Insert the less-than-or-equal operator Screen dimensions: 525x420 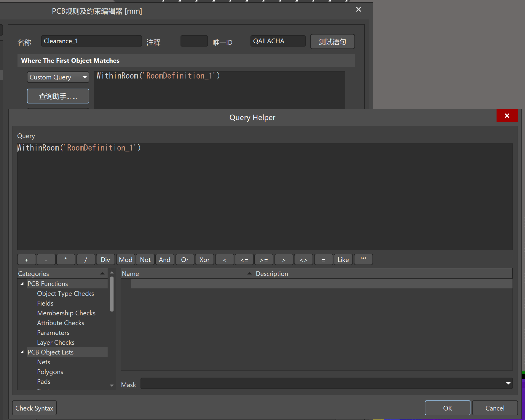coord(244,260)
